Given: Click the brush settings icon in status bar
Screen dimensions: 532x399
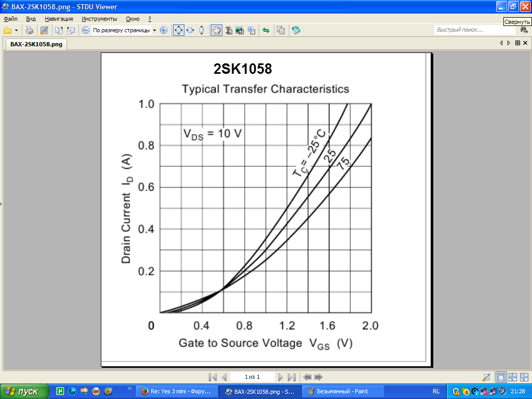Looking at the screenshot, I should 486,377.
